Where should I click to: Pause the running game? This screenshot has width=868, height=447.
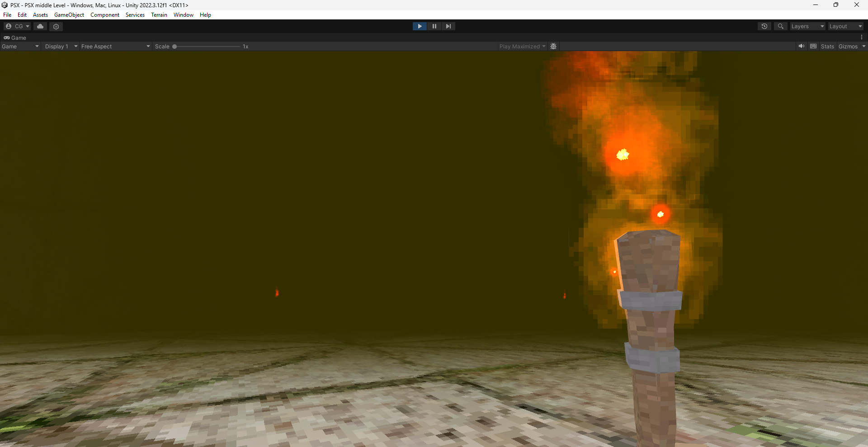coord(434,26)
